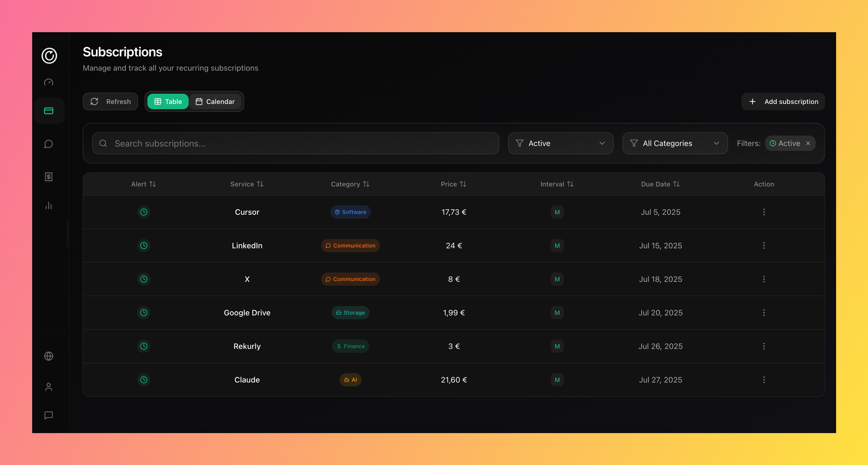
Task: Open the three-dot action menu for Google Drive
Action: (764, 313)
